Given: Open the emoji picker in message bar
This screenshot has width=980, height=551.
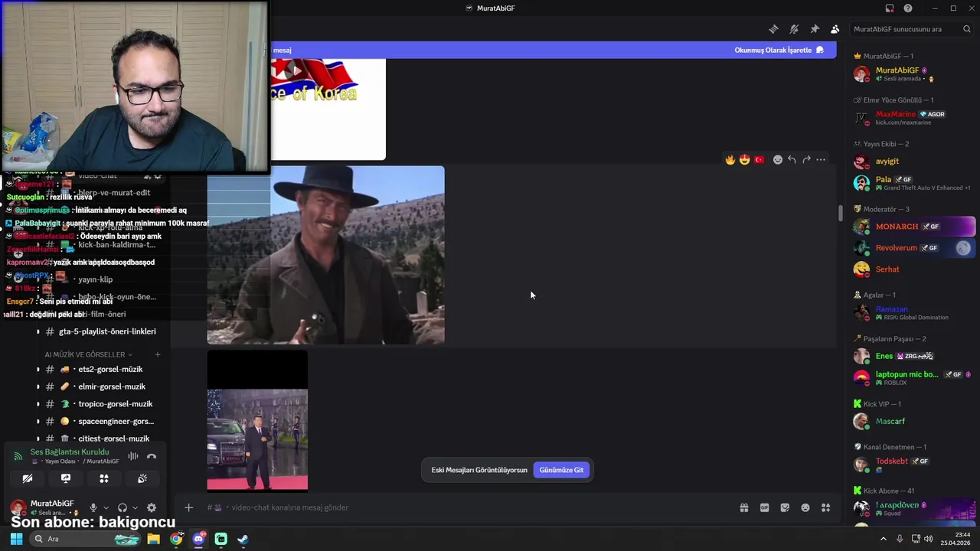Looking at the screenshot, I should point(805,507).
